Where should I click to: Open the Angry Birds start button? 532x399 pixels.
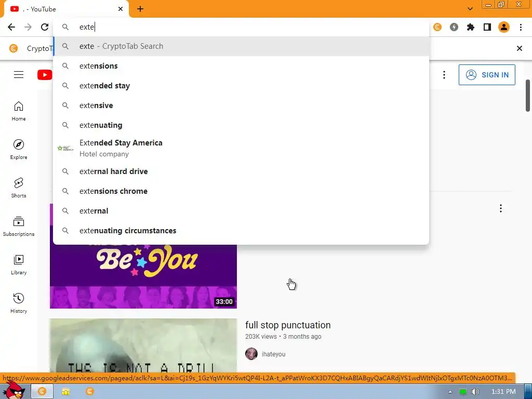[14, 390]
